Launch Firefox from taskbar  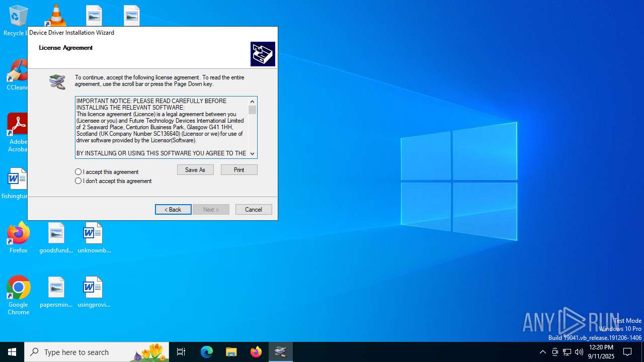256,352
